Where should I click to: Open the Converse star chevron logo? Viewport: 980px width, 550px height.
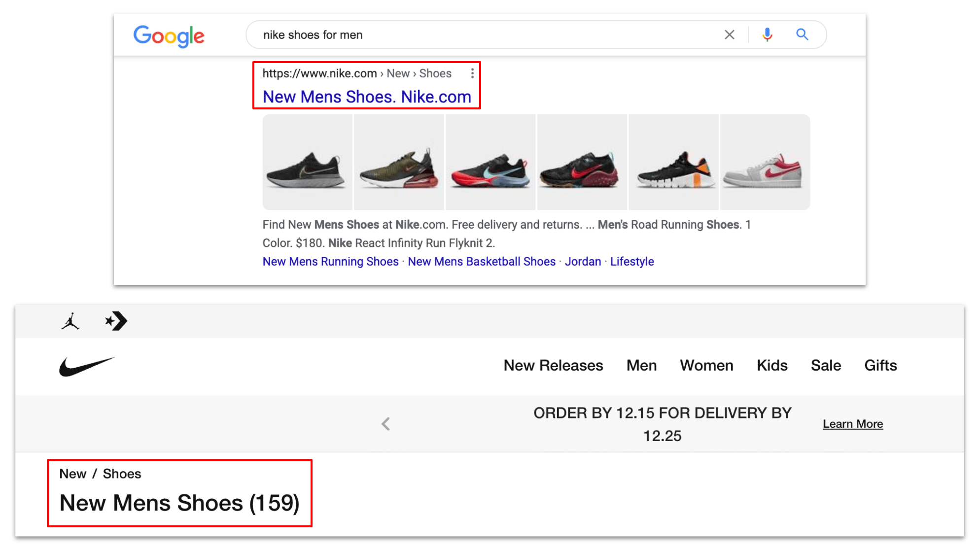pyautogui.click(x=116, y=321)
